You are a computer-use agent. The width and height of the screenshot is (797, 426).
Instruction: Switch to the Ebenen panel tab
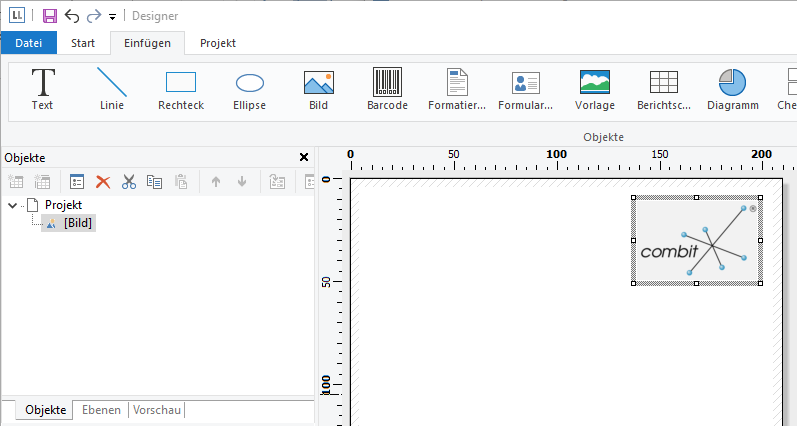(x=101, y=410)
